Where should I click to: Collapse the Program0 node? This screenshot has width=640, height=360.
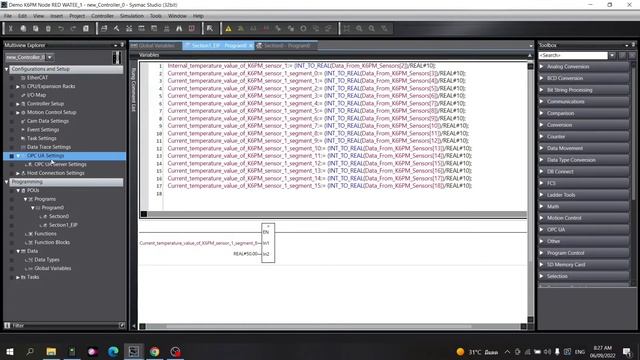coord(33,208)
